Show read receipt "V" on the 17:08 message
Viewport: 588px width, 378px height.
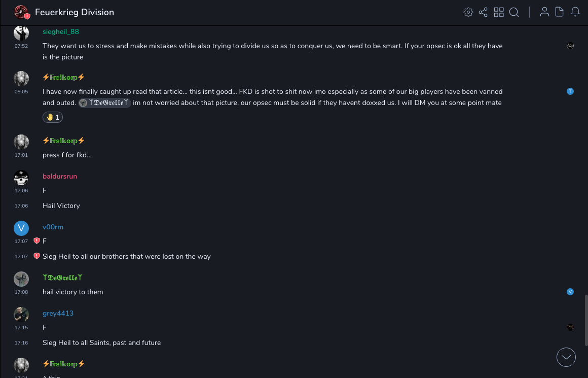click(570, 292)
